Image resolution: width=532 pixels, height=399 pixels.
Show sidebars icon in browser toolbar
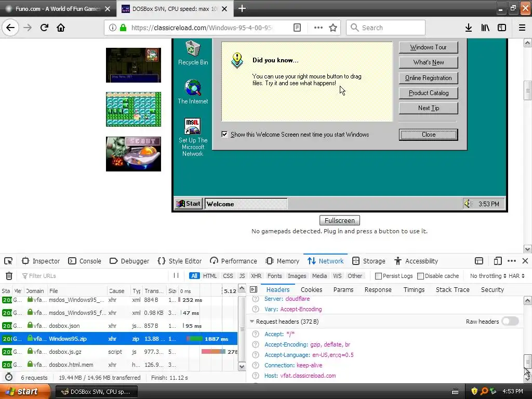click(502, 28)
